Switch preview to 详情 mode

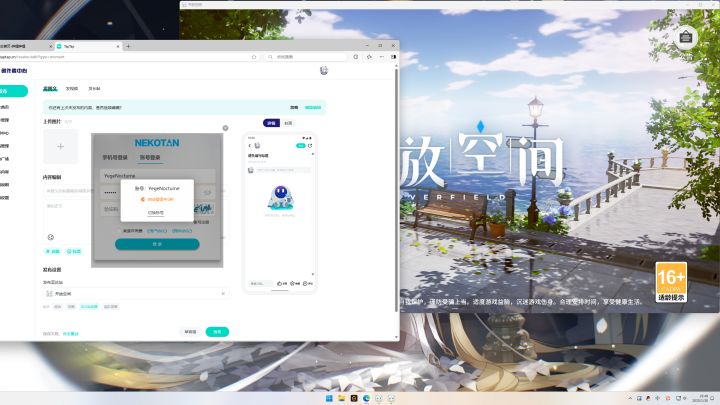(271, 123)
